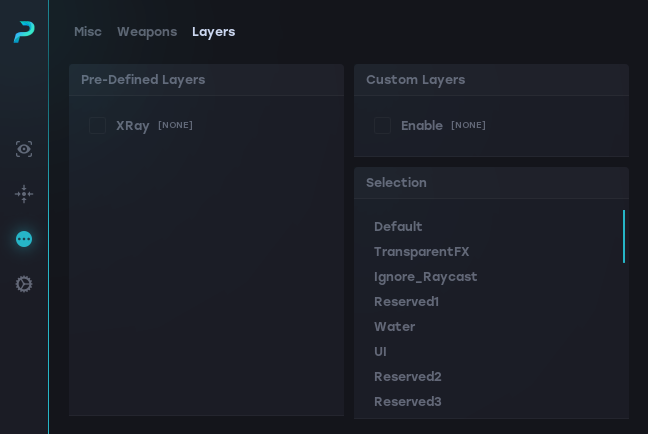Screen dimensions: 648x434
Task: Switch to the Weapons tab
Action: (147, 32)
